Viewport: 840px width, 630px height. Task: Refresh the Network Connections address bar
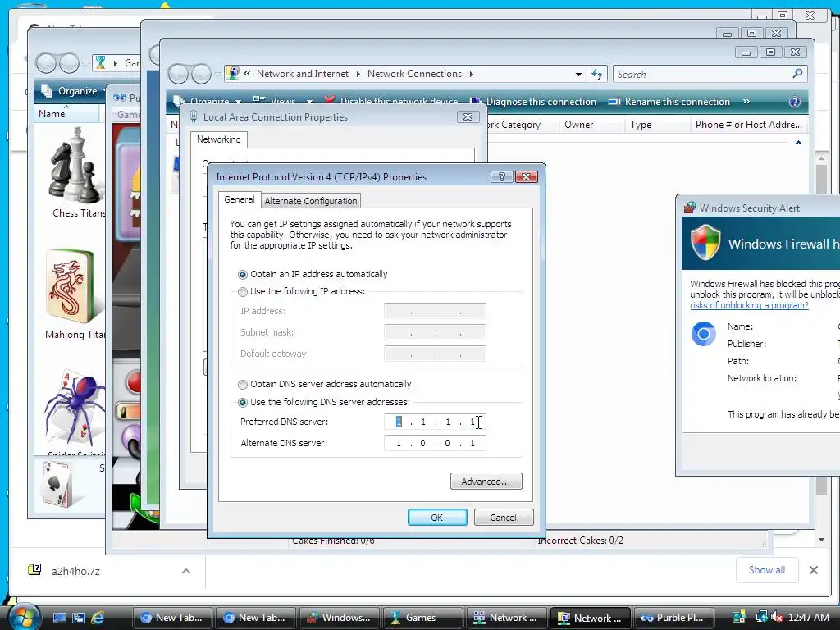597,74
